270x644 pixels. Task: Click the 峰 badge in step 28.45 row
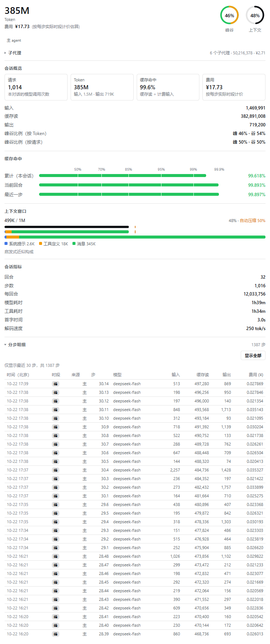pos(56,582)
